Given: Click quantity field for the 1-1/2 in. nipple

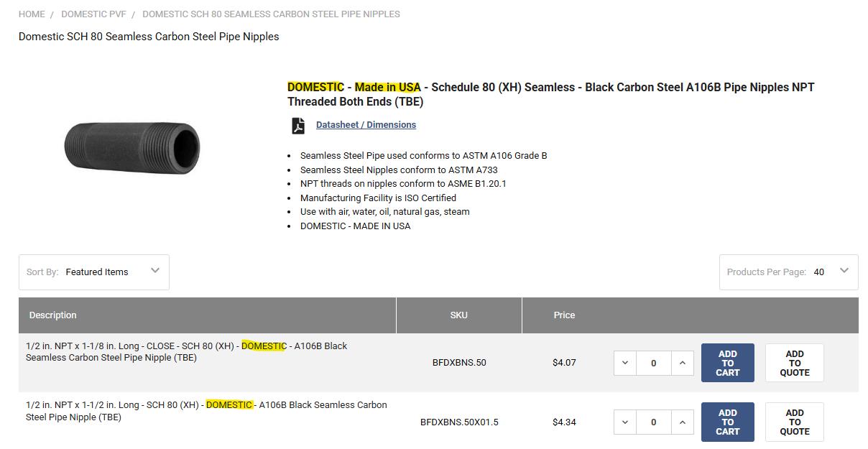Looking at the screenshot, I should (653, 422).
